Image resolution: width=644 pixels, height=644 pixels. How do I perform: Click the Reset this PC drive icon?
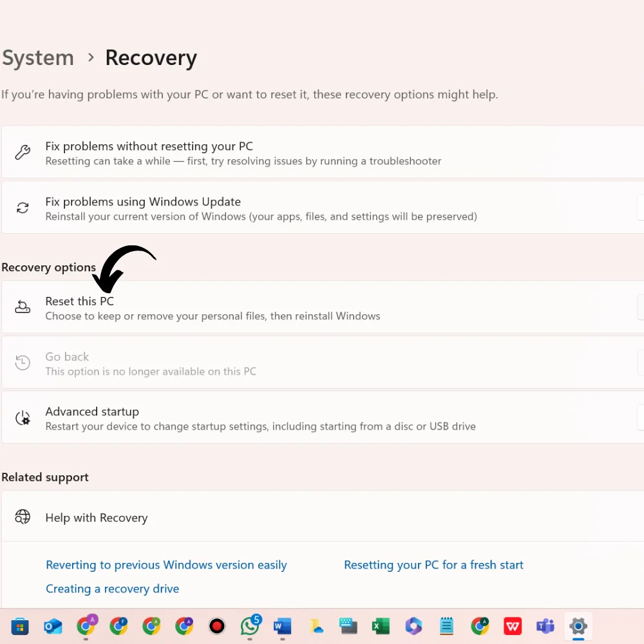pyautogui.click(x=23, y=307)
